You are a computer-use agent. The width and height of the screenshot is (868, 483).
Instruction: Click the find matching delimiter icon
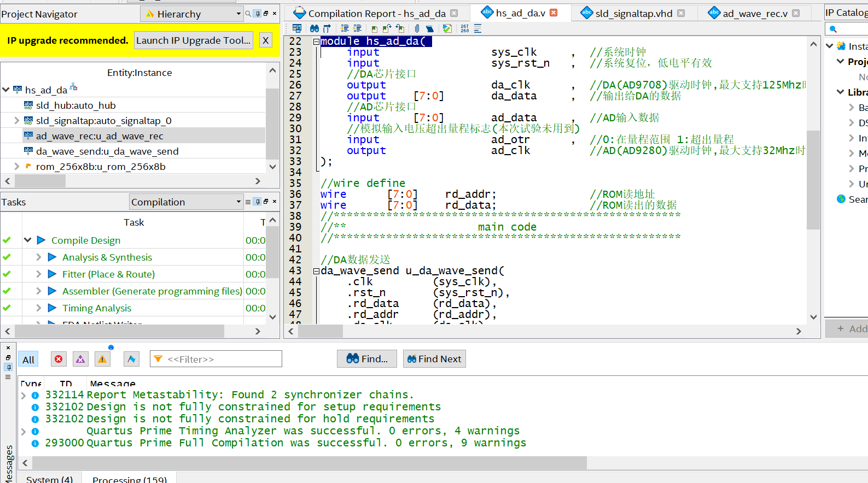click(327, 28)
